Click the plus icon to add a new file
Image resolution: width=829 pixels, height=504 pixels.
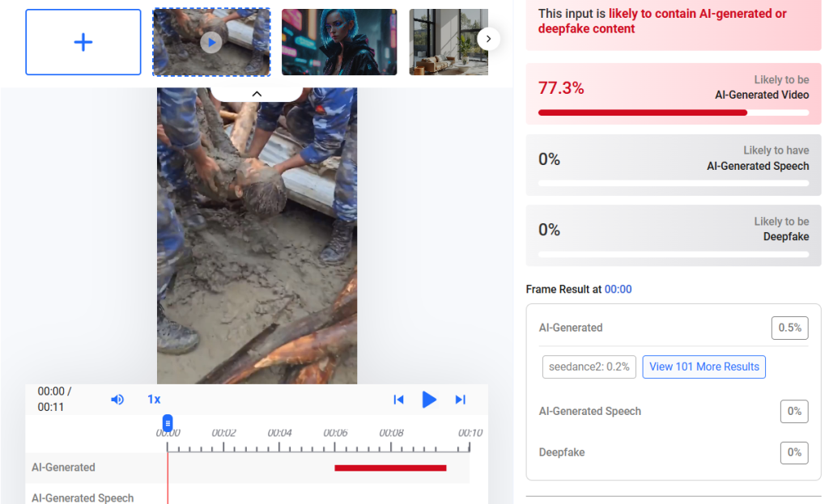coord(83,42)
